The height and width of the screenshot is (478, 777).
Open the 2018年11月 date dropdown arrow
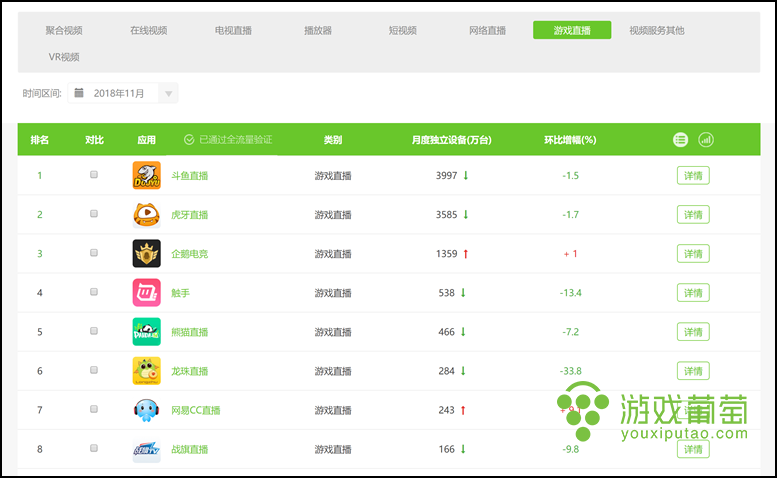click(168, 94)
